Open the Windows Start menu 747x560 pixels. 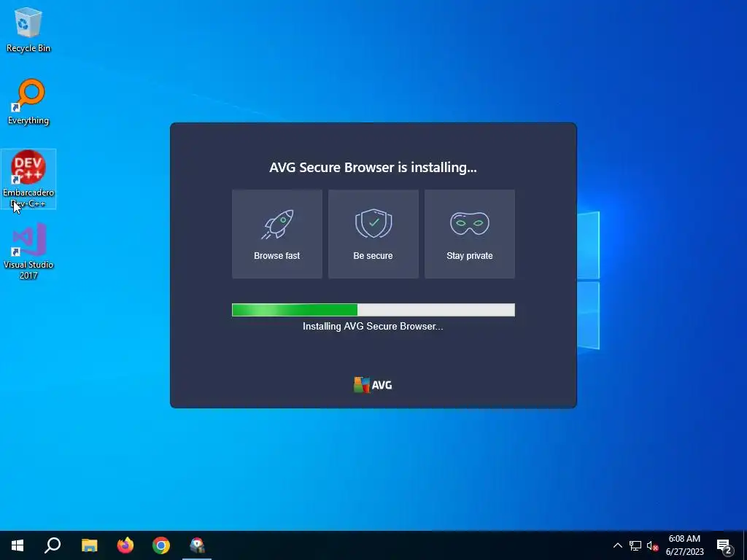tap(18, 545)
